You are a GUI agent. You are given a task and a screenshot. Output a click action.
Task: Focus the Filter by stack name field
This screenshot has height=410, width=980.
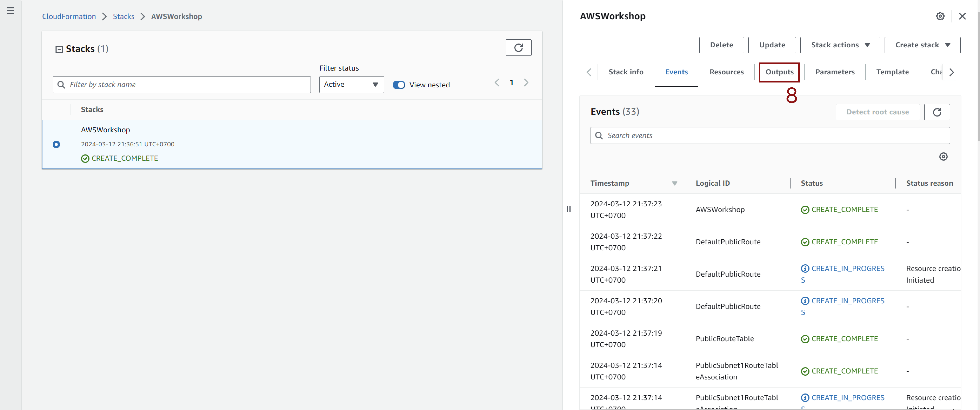pyautogui.click(x=181, y=85)
